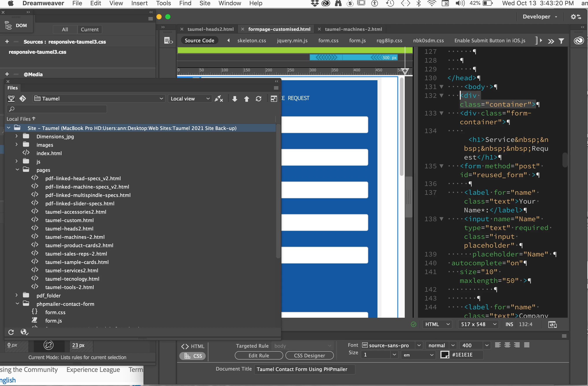Open the Site menu in menu bar
Screen dimensions: 588x386
(205, 4)
